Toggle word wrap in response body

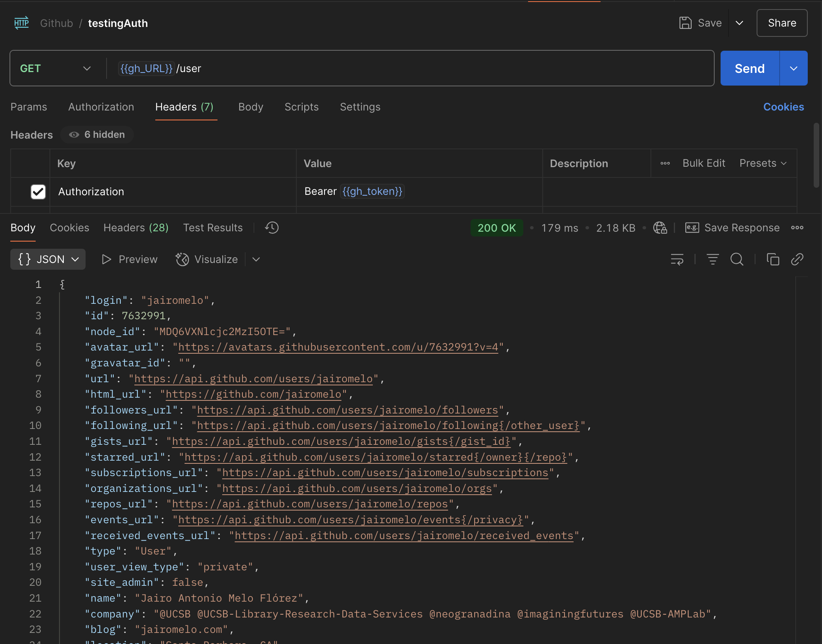677,259
